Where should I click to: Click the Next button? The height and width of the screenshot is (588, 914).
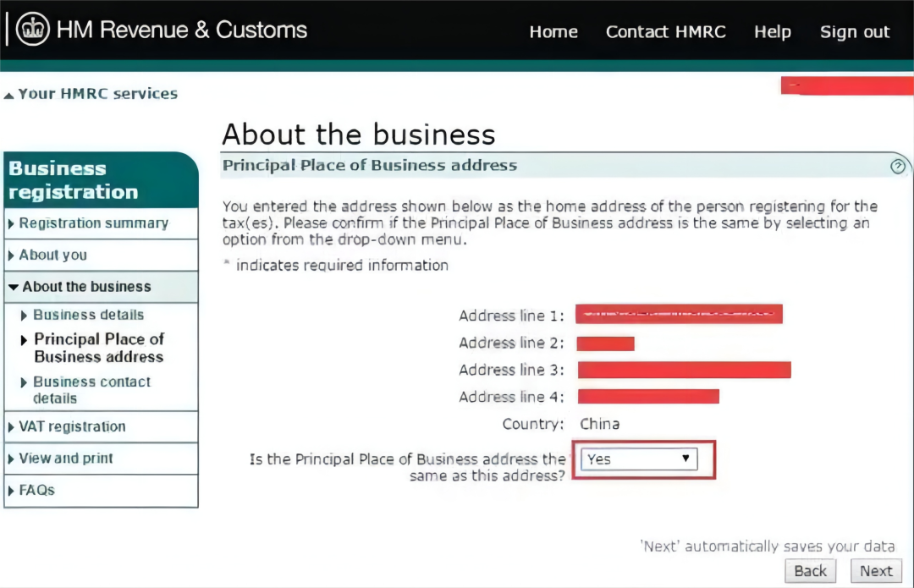coord(876,570)
